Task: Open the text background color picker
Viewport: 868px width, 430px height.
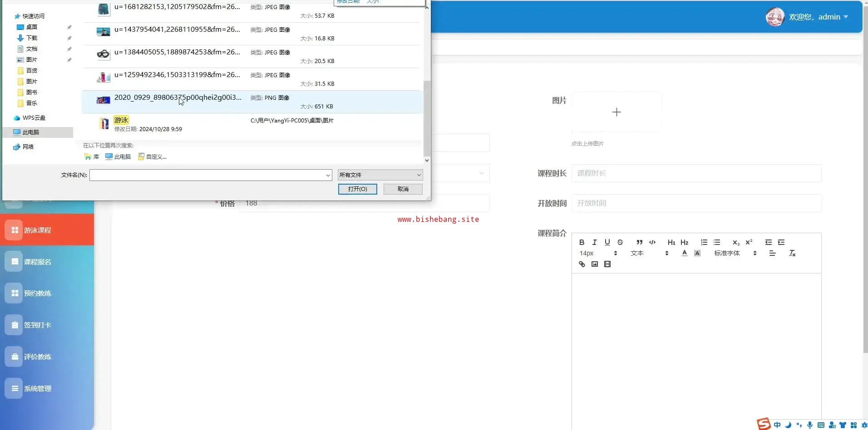Action: [x=697, y=253]
